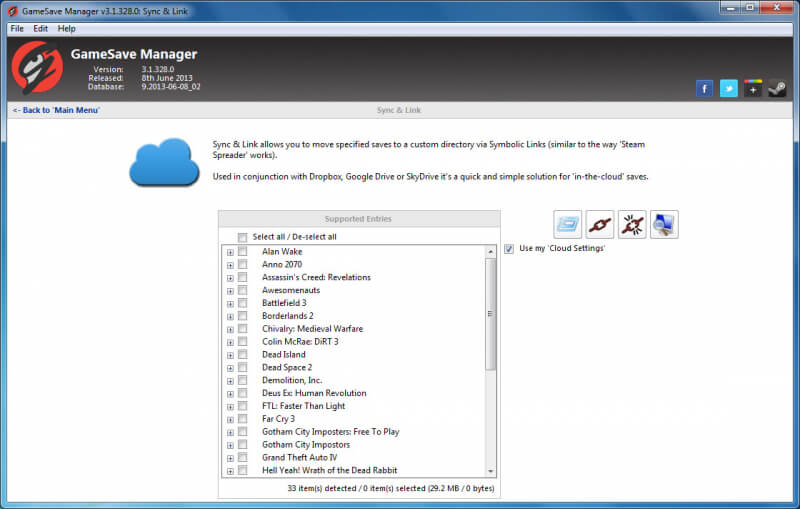The width and height of the screenshot is (800, 509).
Task: Click the broken chain unlink icon
Action: [632, 224]
